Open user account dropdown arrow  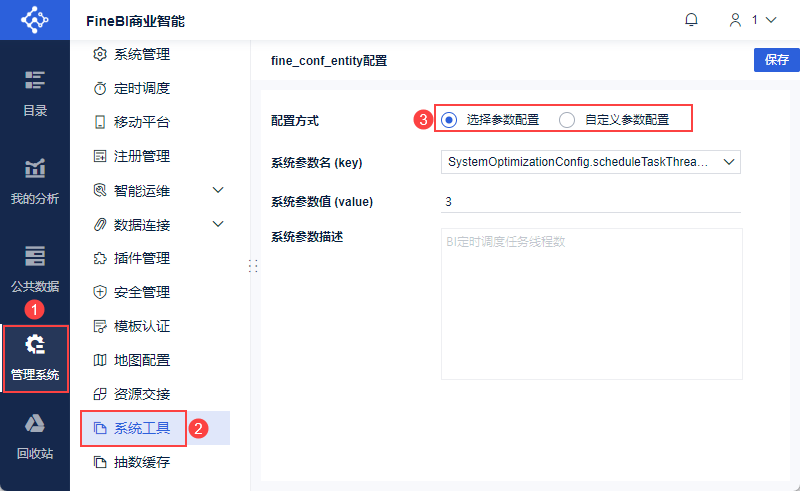coord(771,20)
